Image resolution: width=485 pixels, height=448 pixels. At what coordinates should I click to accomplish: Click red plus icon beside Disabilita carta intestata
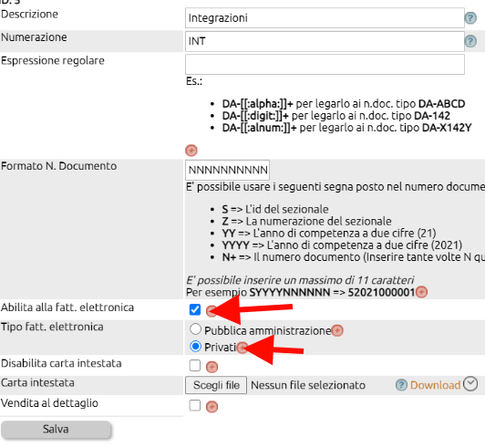coord(212,367)
